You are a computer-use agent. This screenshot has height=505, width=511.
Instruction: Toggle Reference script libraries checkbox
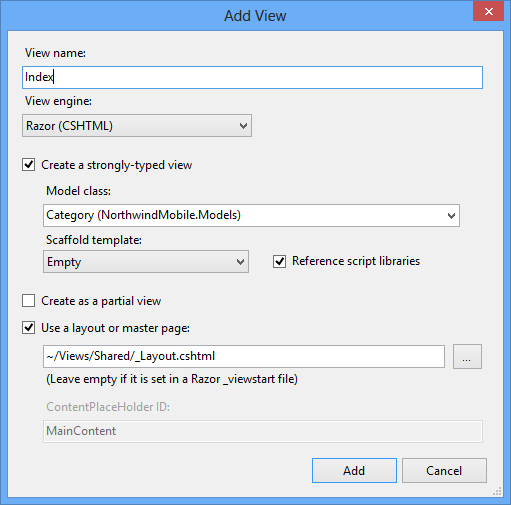[279, 261]
